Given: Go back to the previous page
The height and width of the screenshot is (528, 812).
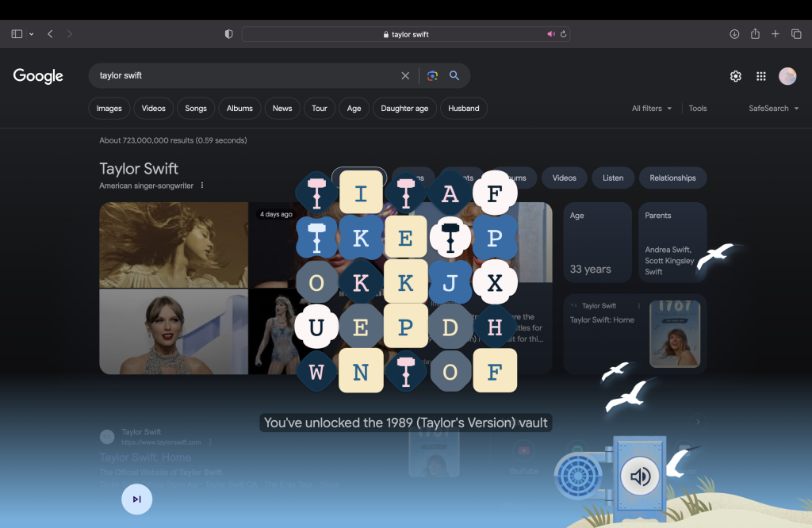Looking at the screenshot, I should (x=50, y=34).
